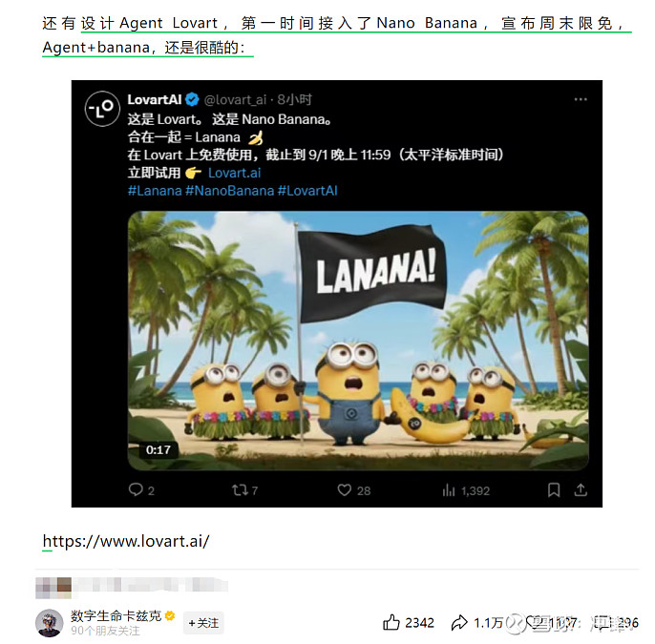This screenshot has width=655, height=644.
Task: Open tweet view analytics bar-chart icon
Action: [x=449, y=490]
